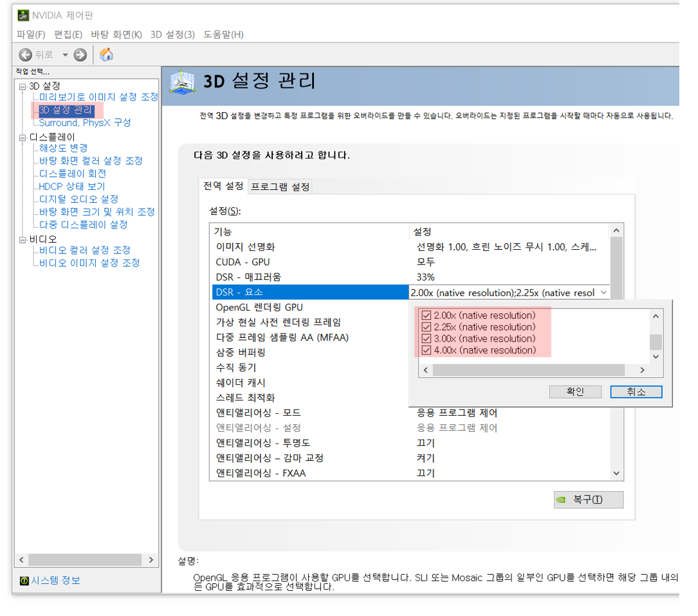Image resolution: width=698 pixels, height=616 pixels.
Task: Click DSR popup horizontal right arrow
Action: [643, 370]
